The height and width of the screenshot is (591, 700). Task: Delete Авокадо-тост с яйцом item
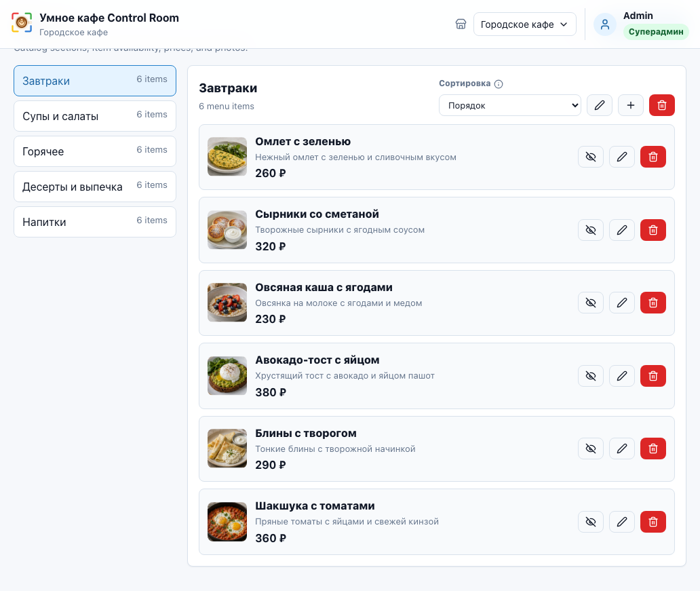point(653,376)
